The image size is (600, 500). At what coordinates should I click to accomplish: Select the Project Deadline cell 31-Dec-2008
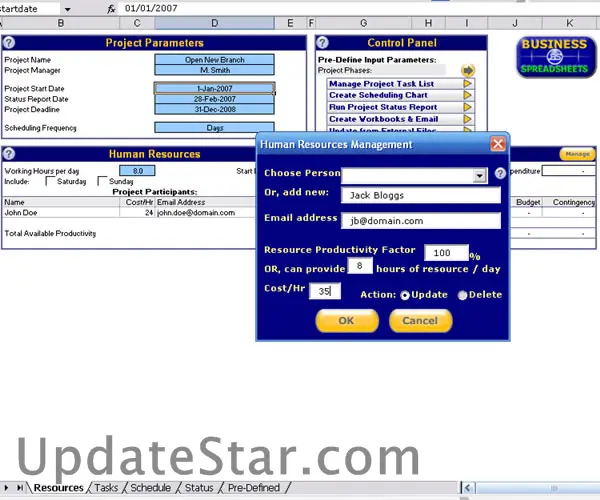214,109
